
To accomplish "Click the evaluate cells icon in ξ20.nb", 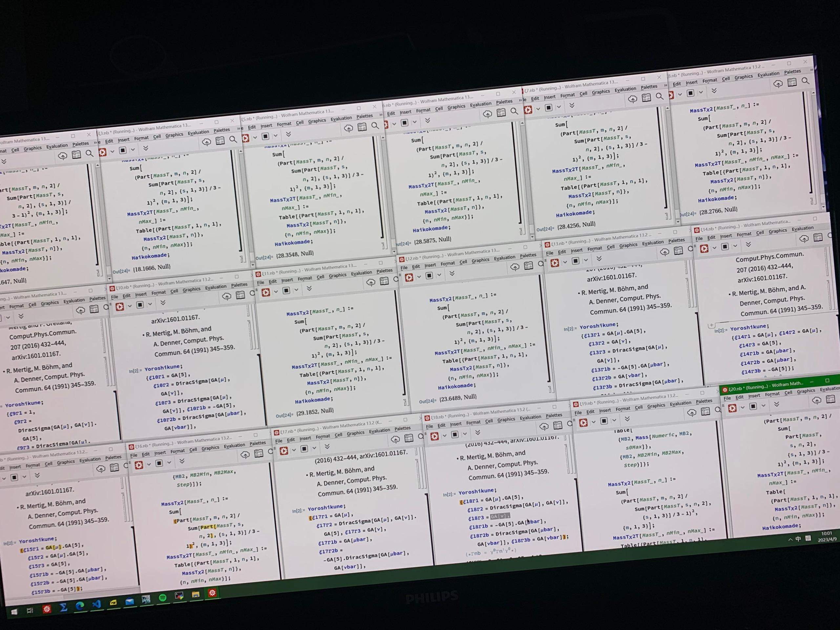I will point(732,408).
